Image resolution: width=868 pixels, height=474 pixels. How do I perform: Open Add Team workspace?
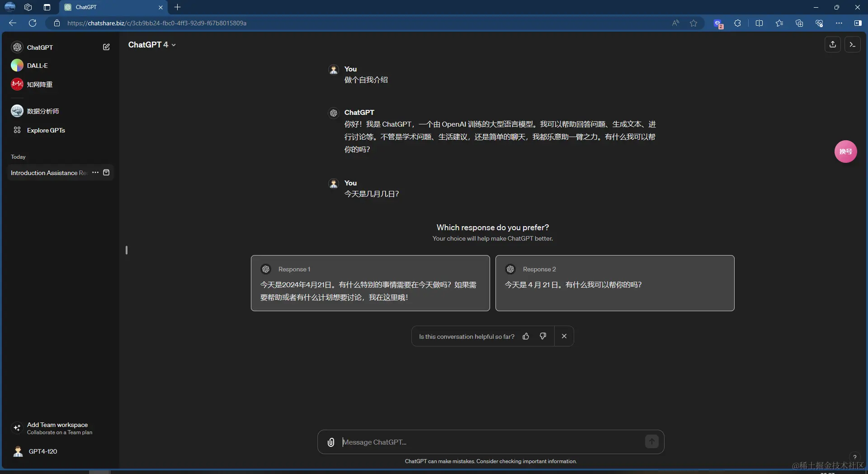tap(61, 428)
